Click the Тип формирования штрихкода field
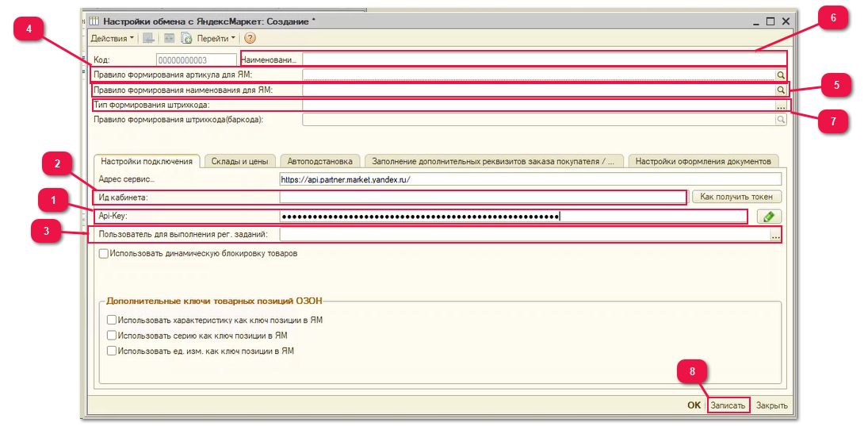 tap(538, 105)
